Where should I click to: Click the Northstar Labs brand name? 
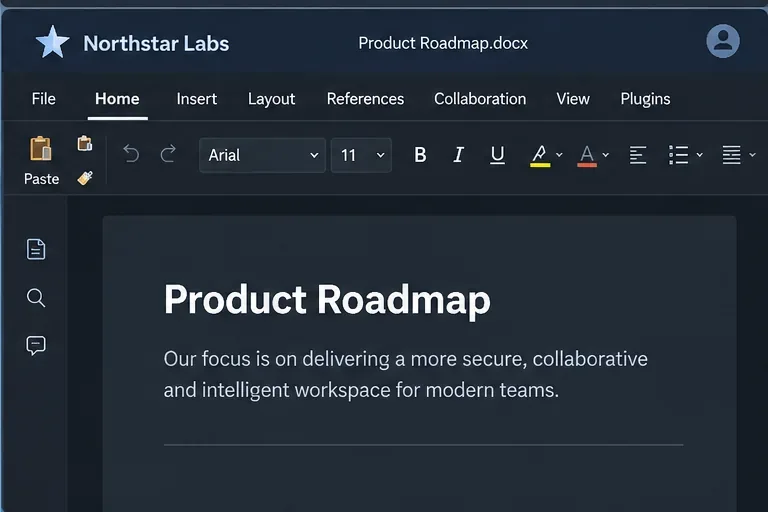(x=156, y=44)
